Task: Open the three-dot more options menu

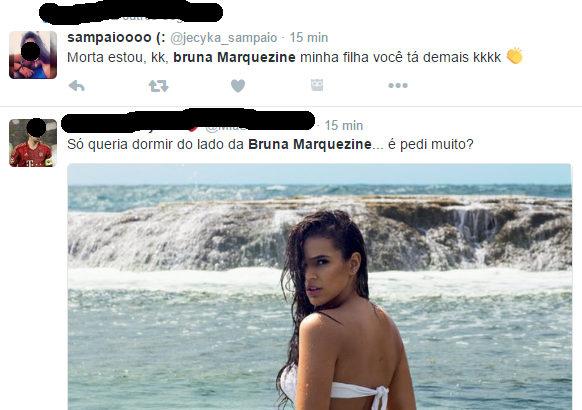Action: click(398, 86)
